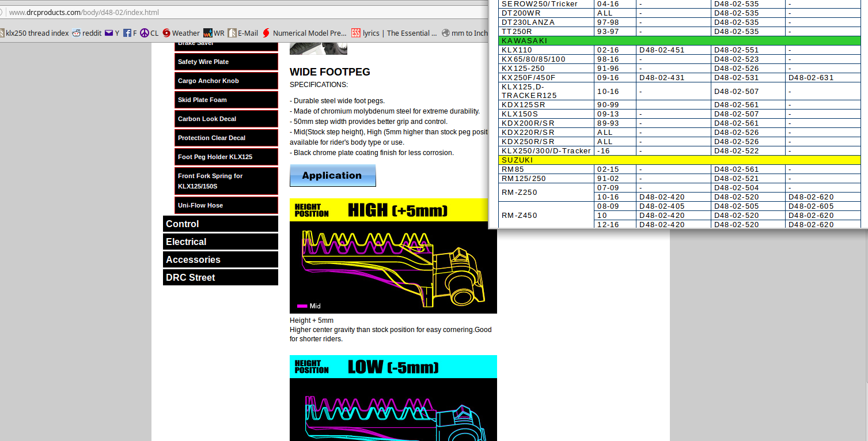Viewport: 868px width, 441px height.
Task: Select the KDX200R/SR model cell
Action: [x=546, y=123]
